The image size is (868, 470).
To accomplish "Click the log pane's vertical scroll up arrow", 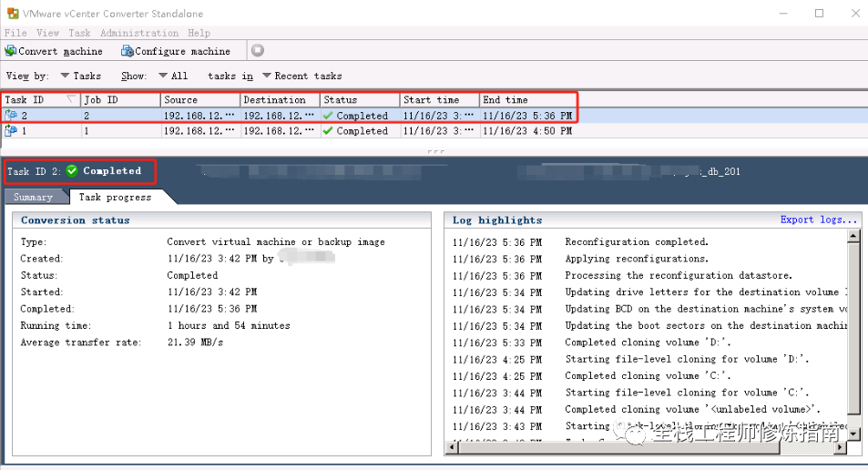I will [853, 237].
